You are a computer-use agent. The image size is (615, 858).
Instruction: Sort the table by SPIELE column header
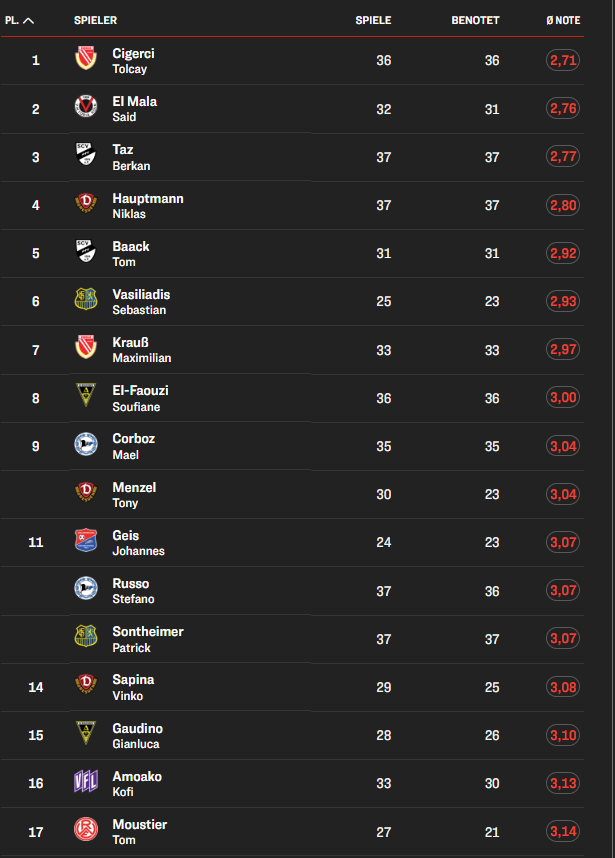click(x=373, y=20)
